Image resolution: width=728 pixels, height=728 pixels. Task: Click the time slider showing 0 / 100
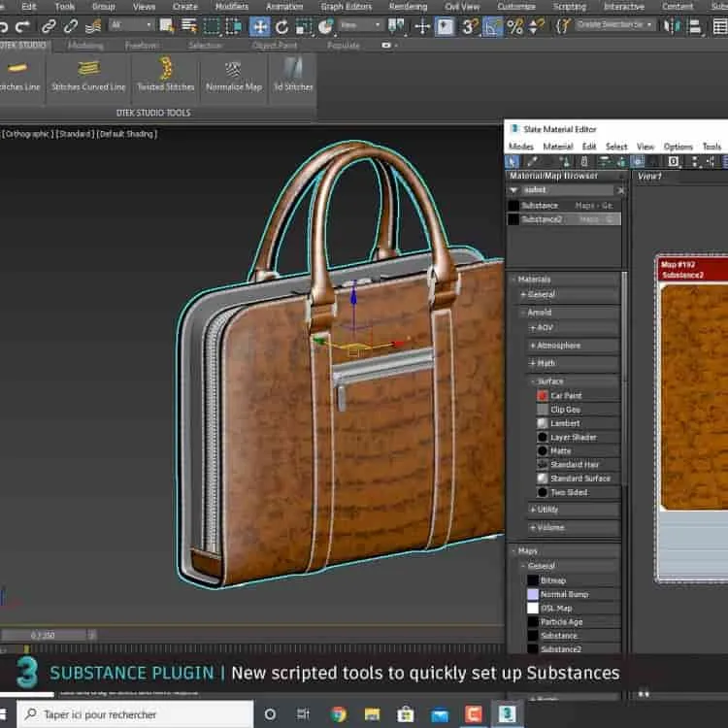tap(43, 635)
